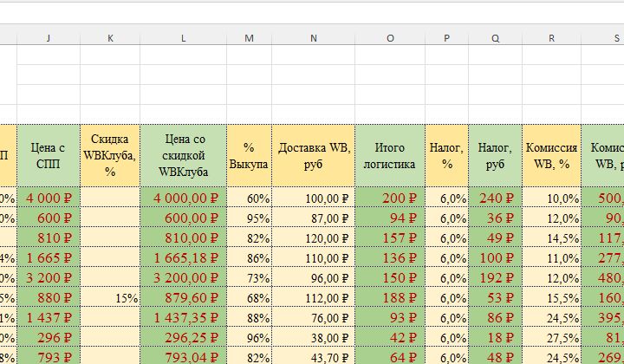The width and height of the screenshot is (624, 364).
Task: Select the '136 ₽' logistics cell
Action: click(x=390, y=257)
